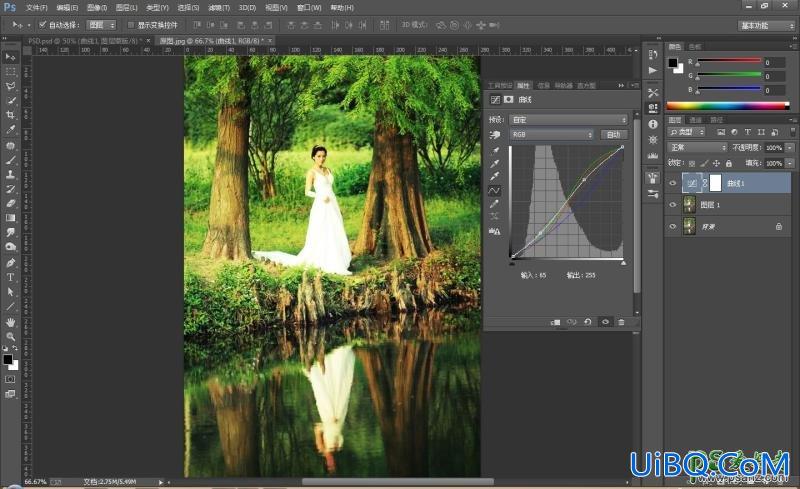Hide the Background layer
Image resolution: width=800 pixels, height=489 pixels.
pos(672,226)
